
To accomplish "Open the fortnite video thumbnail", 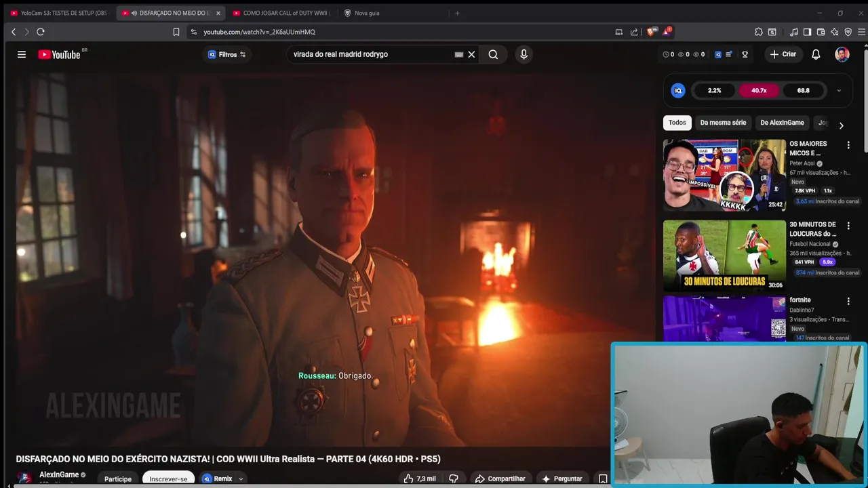I will click(x=724, y=319).
